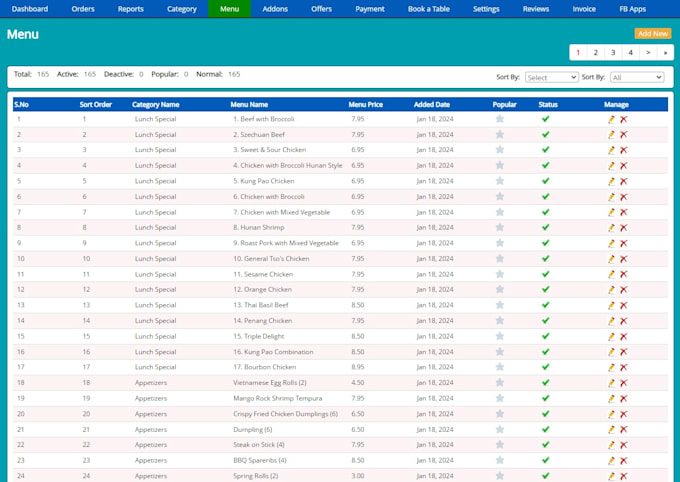The height and width of the screenshot is (482, 680).
Task: Go to next page arrow
Action: [x=648, y=52]
